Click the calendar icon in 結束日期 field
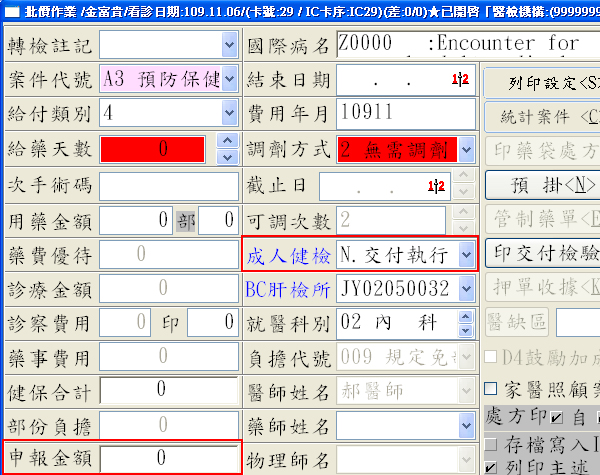The height and width of the screenshot is (475, 600). [x=462, y=80]
